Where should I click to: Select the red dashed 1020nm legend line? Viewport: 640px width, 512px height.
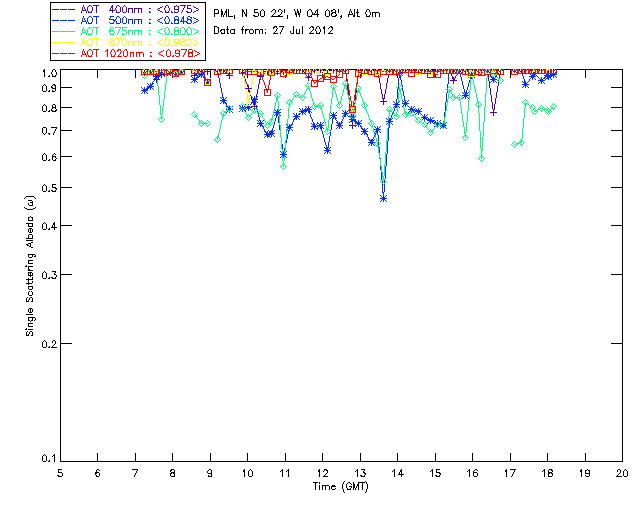tap(64, 53)
